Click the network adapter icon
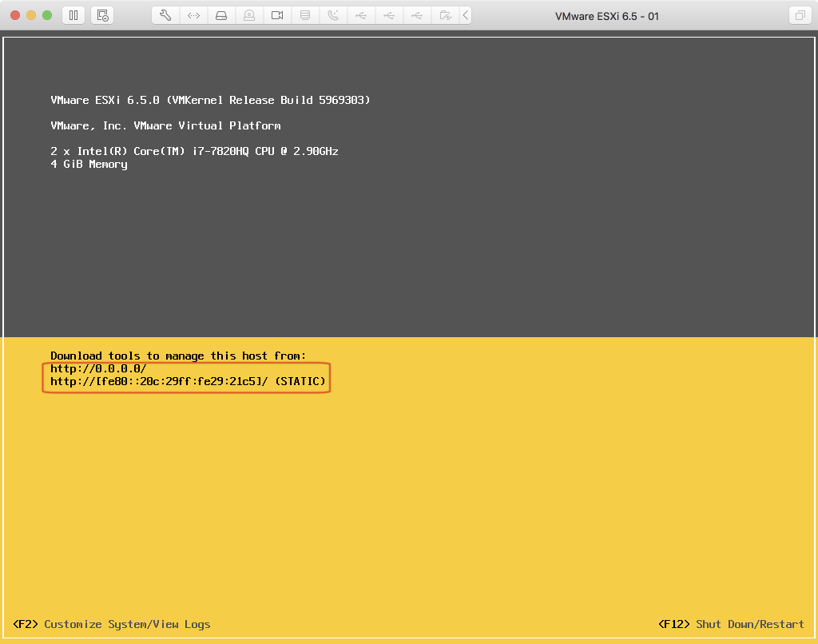The image size is (818, 644). [193, 15]
